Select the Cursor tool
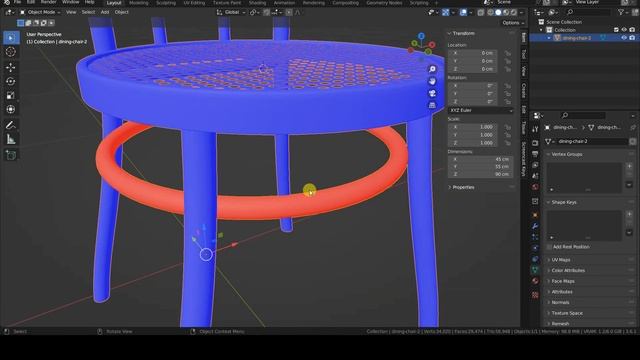This screenshot has height=360, width=640. [x=11, y=52]
